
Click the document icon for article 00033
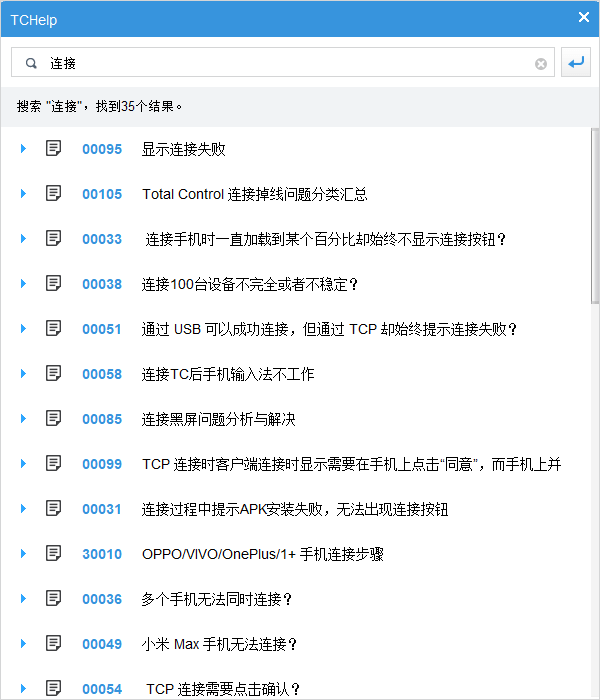pos(54,238)
